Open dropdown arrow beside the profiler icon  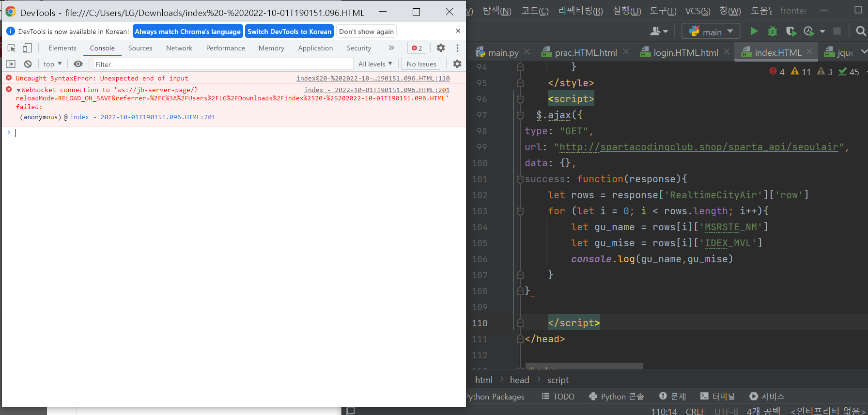click(822, 32)
